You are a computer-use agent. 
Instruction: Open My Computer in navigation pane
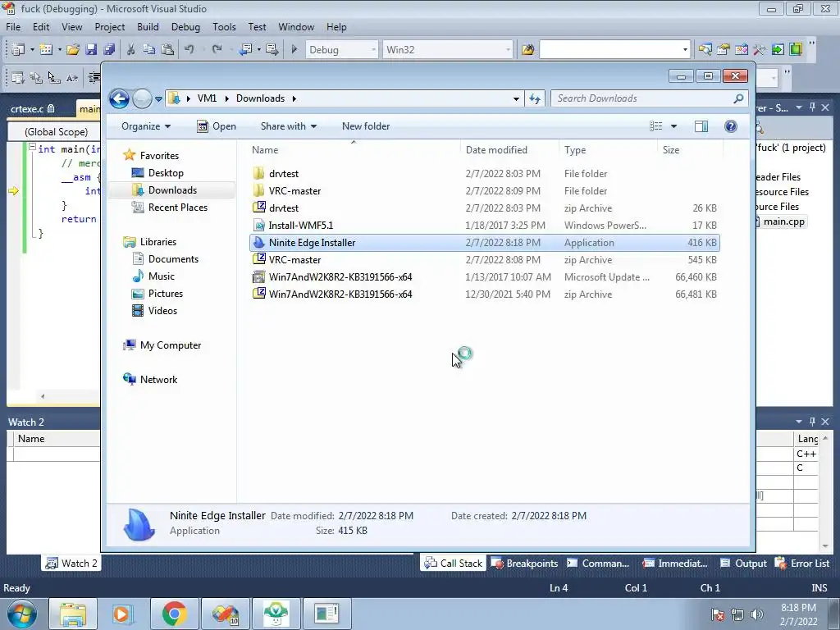pyautogui.click(x=171, y=345)
